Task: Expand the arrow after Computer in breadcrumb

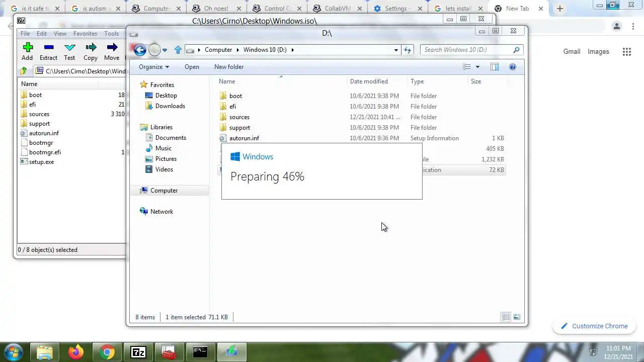Action: point(237,50)
